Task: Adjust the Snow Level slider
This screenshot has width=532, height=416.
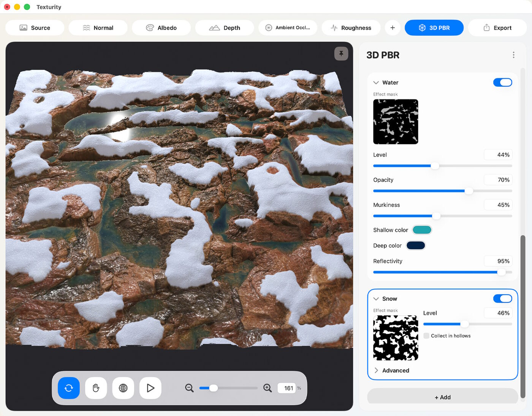Action: pyautogui.click(x=468, y=324)
